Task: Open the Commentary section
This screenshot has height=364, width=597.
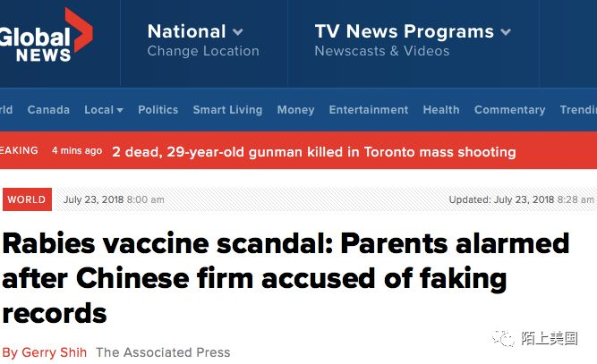Action: point(509,110)
